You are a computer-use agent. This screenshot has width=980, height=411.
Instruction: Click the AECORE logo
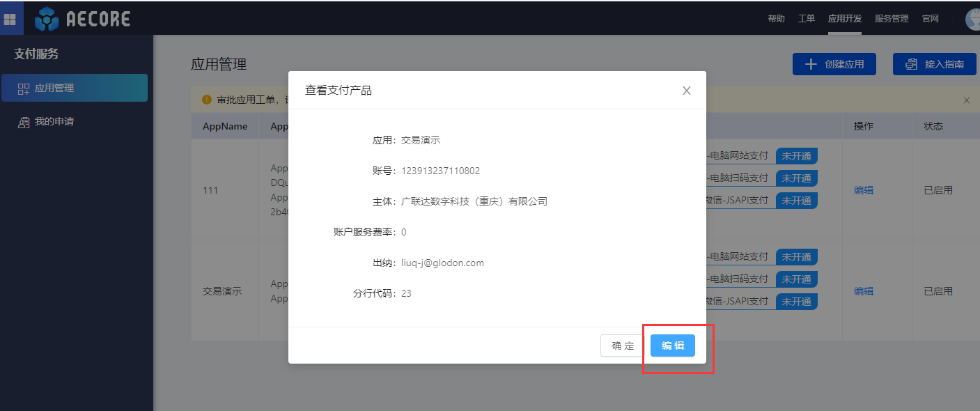[82, 19]
